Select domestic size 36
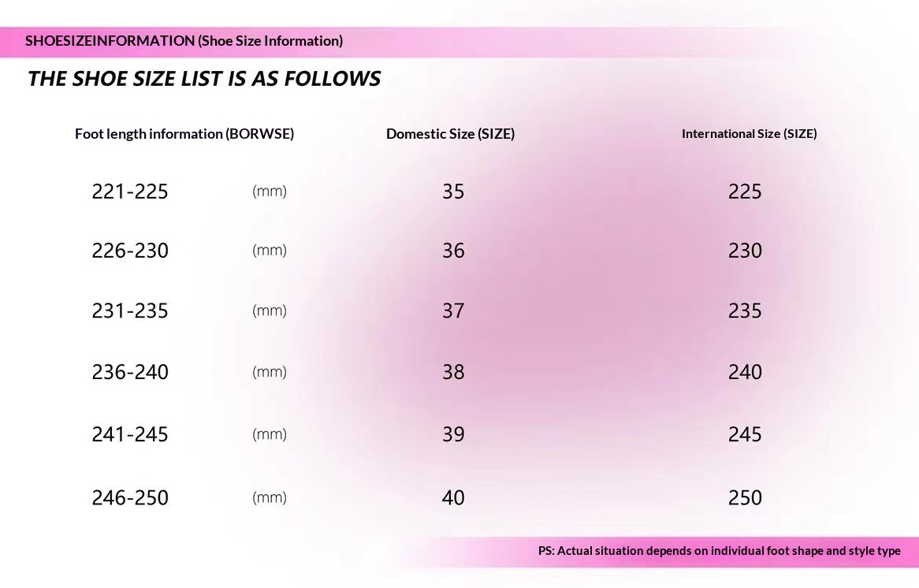The image size is (919, 588). point(453,251)
